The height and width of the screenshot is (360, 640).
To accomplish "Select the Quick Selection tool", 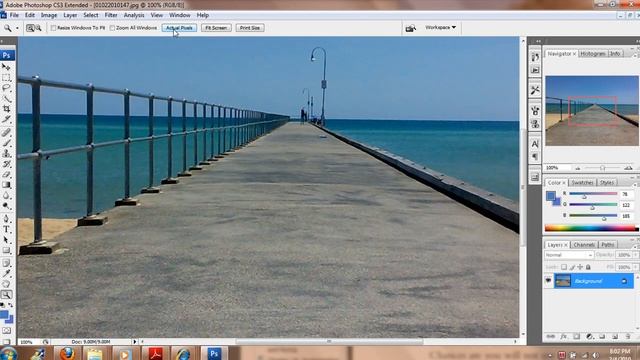I will tap(6, 98).
